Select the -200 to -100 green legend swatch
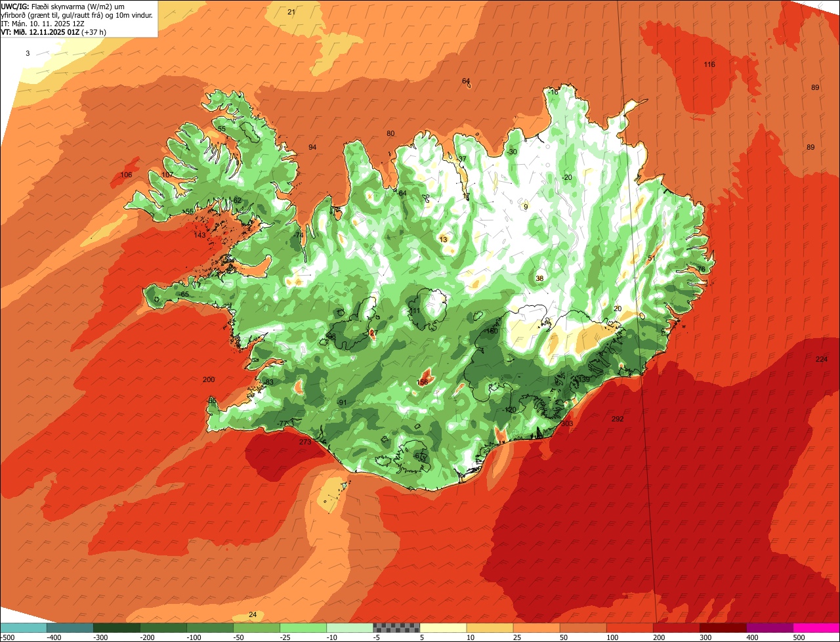 tap(163, 628)
